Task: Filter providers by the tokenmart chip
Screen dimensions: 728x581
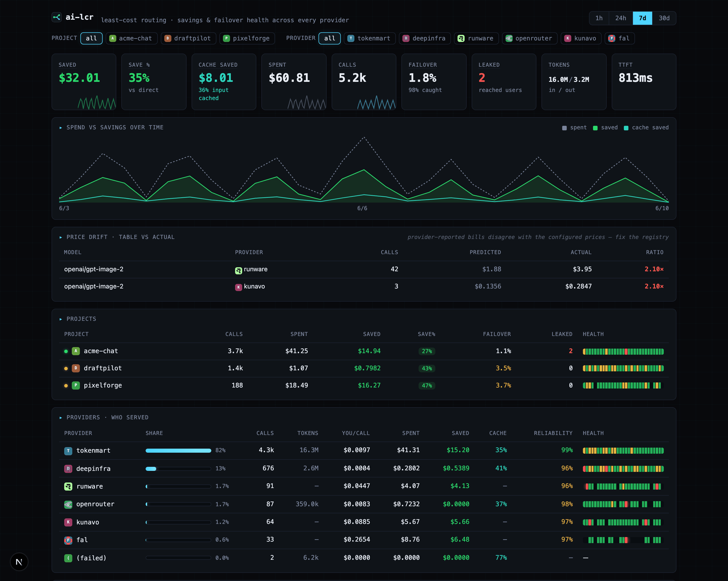Action: click(370, 38)
